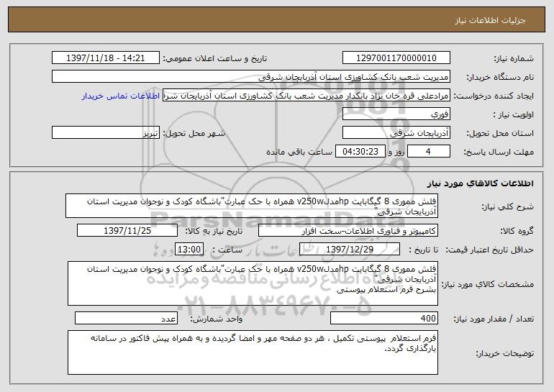Click the request creator field مرادعلی قره خان نژاد
The width and height of the screenshot is (554, 392).
tap(306, 96)
